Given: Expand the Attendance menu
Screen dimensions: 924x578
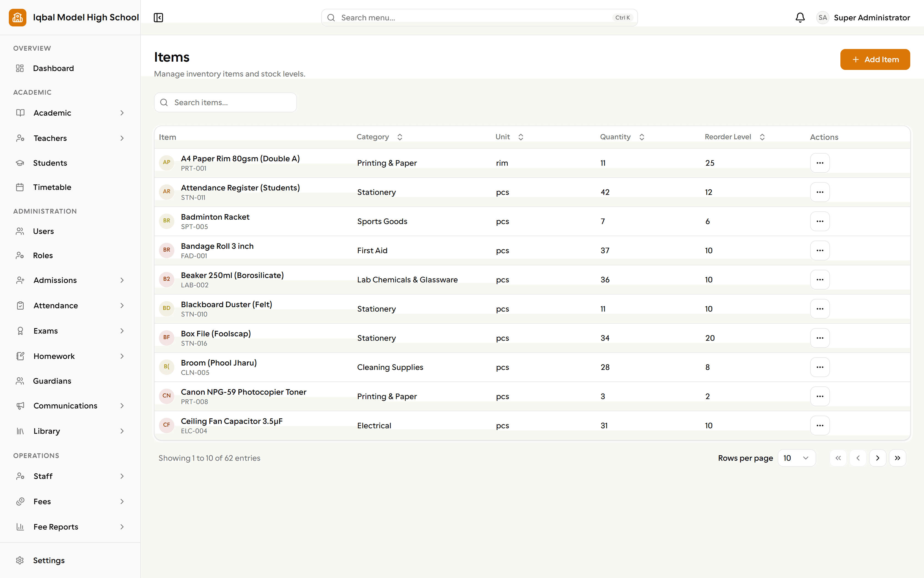Looking at the screenshot, I should coord(70,306).
